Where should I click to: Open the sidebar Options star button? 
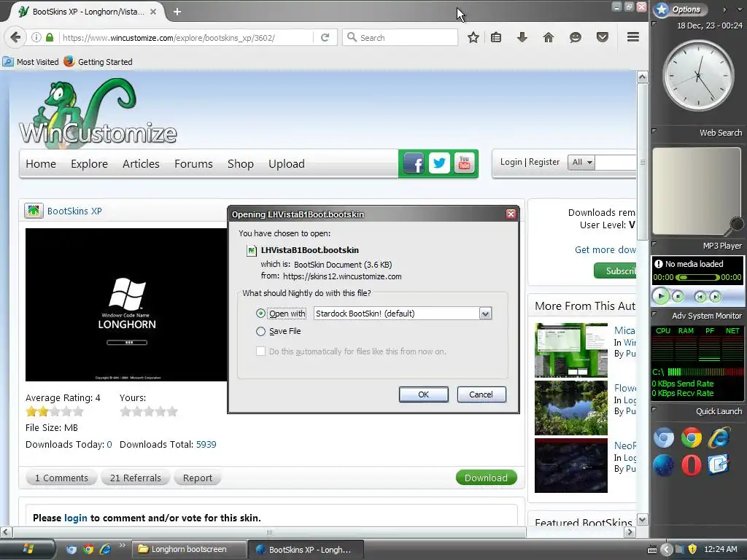click(x=662, y=9)
